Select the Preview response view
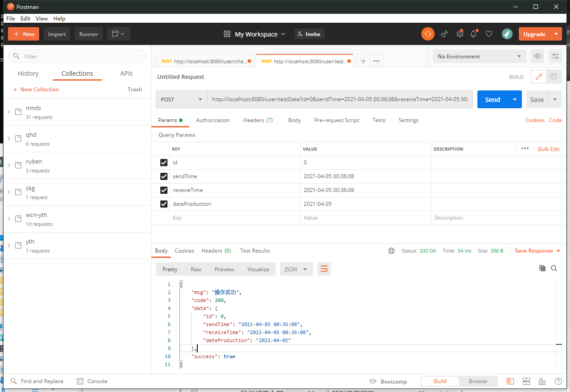570x392 pixels. pyautogui.click(x=224, y=269)
